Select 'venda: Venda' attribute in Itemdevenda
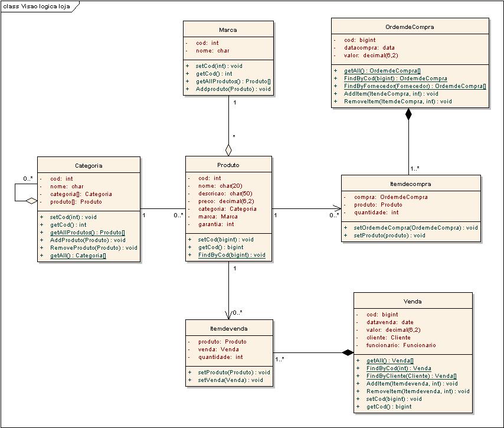This screenshot has width=504, height=428. [x=218, y=349]
